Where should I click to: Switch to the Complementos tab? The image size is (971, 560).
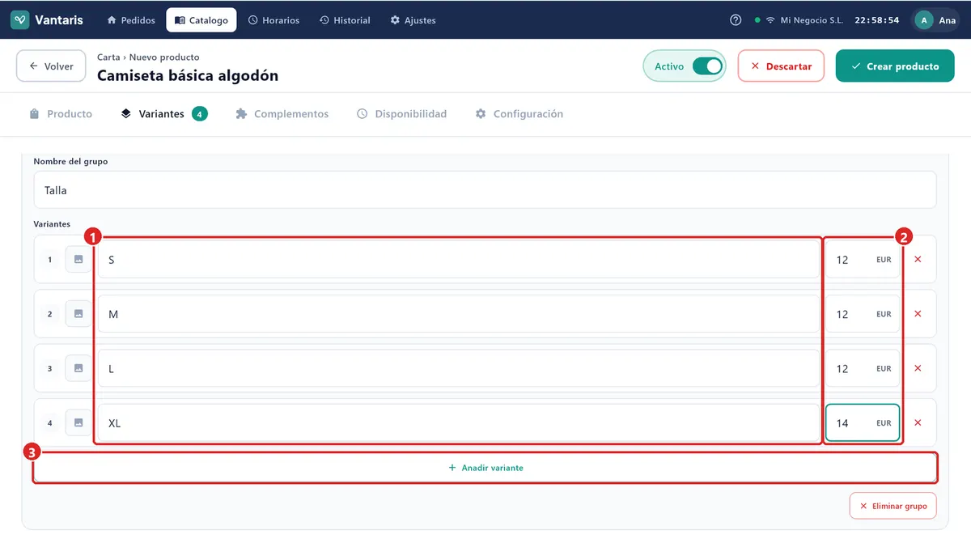point(282,114)
